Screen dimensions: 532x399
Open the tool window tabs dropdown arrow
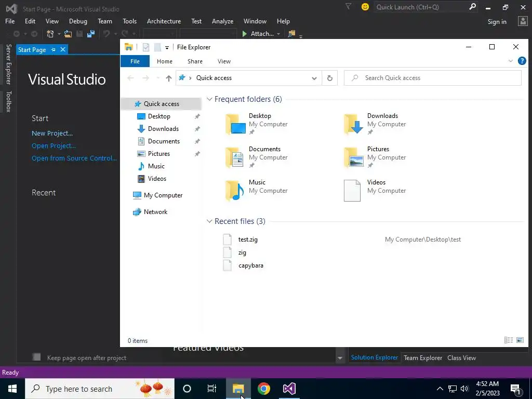(340, 358)
